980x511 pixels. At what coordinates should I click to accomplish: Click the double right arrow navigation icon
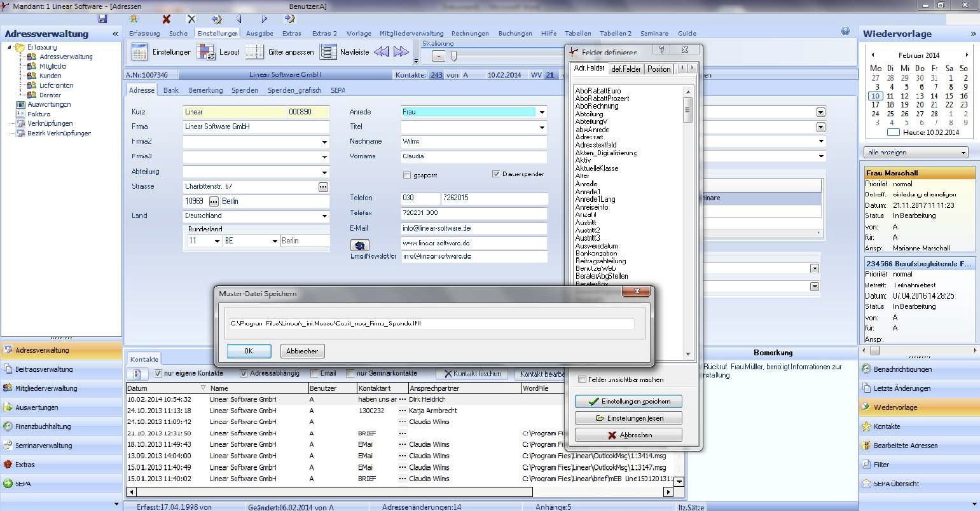point(401,52)
